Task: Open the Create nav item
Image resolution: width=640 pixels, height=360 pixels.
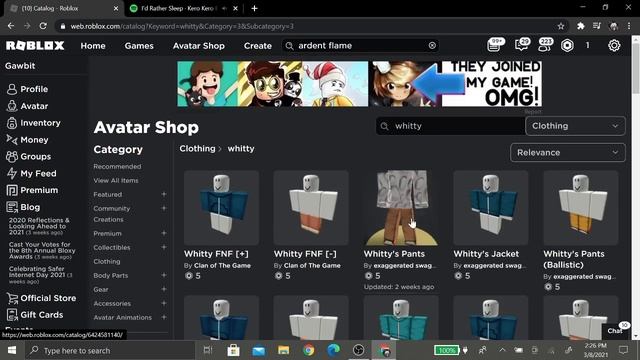Action: coord(258,46)
